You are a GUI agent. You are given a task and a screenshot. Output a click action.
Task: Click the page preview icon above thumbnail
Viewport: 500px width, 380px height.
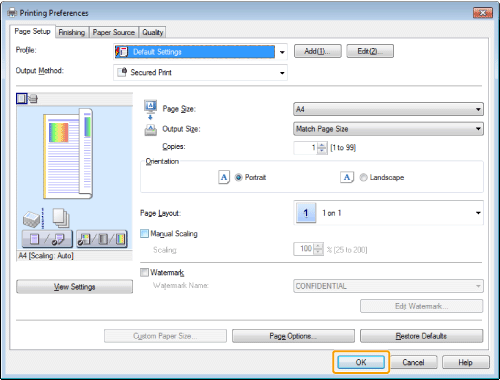point(22,99)
